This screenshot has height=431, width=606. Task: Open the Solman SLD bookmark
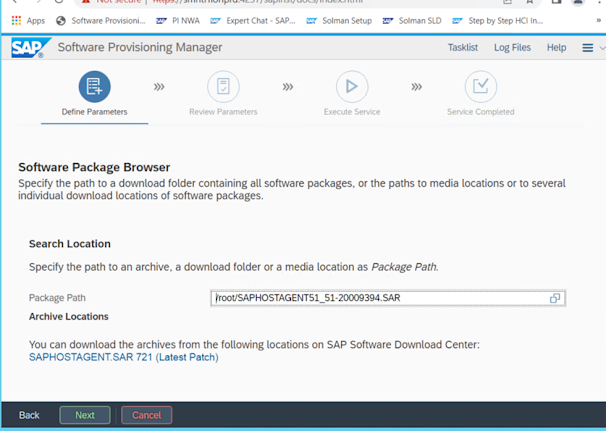[x=412, y=20]
